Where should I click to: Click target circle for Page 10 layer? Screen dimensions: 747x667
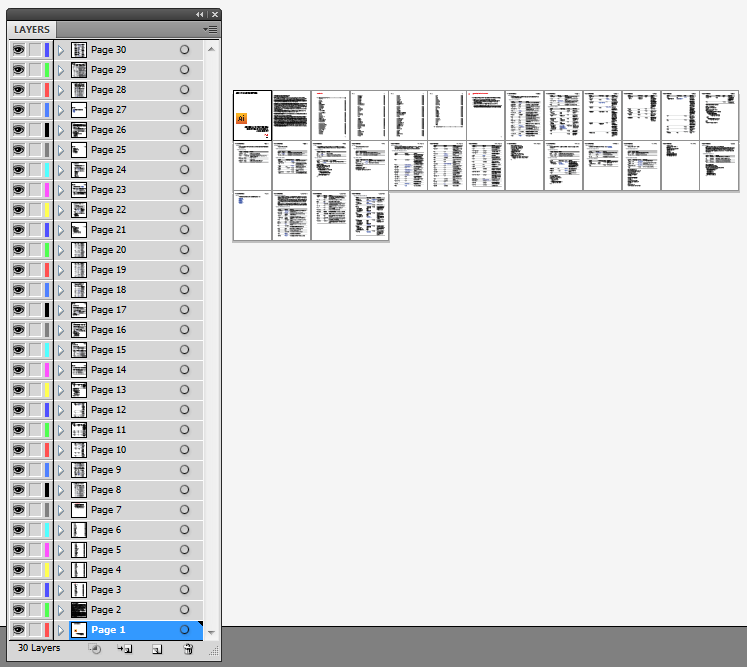click(184, 450)
